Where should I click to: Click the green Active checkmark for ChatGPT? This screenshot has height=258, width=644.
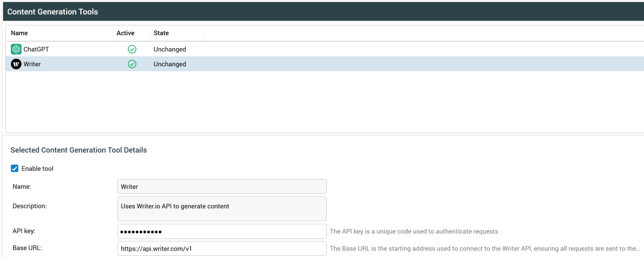(x=132, y=49)
